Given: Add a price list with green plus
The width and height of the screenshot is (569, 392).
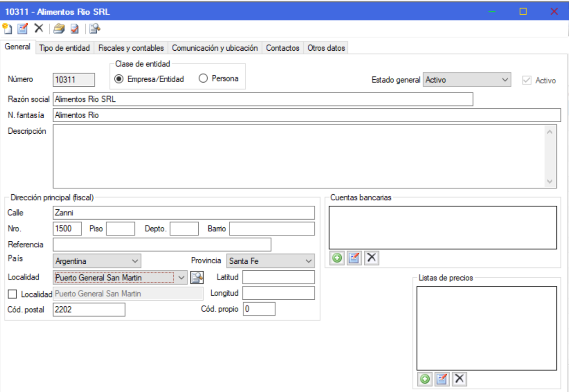Looking at the screenshot, I should 425,379.
